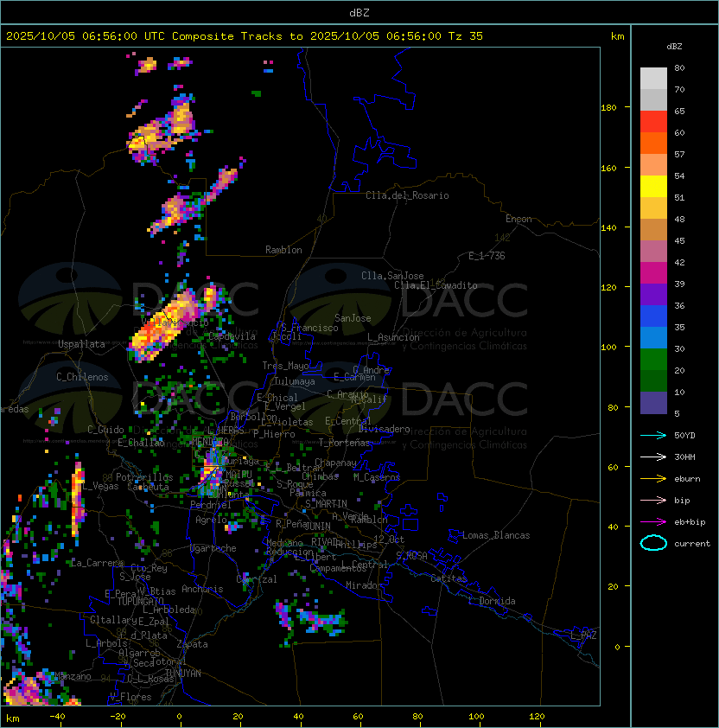
Task: Click the 'V_Flores' place label
Action: pyautogui.click(x=130, y=697)
